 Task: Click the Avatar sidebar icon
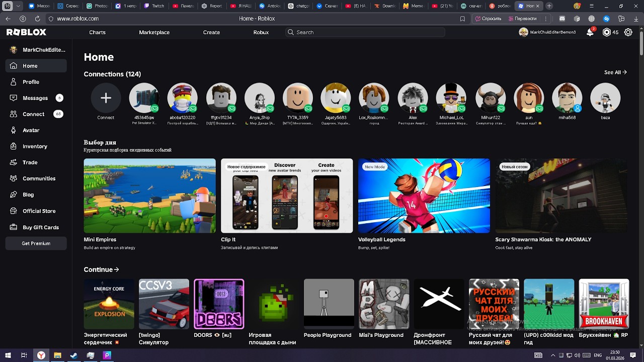(14, 130)
